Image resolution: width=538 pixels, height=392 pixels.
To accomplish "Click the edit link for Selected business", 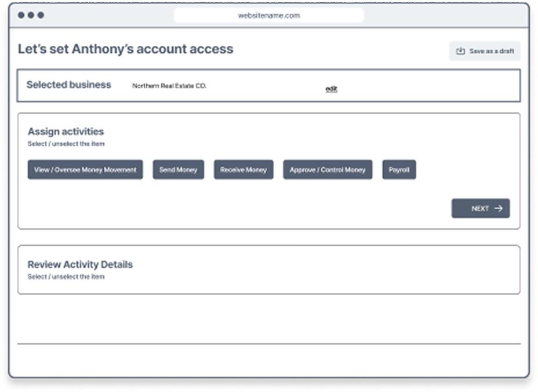I will (x=332, y=89).
